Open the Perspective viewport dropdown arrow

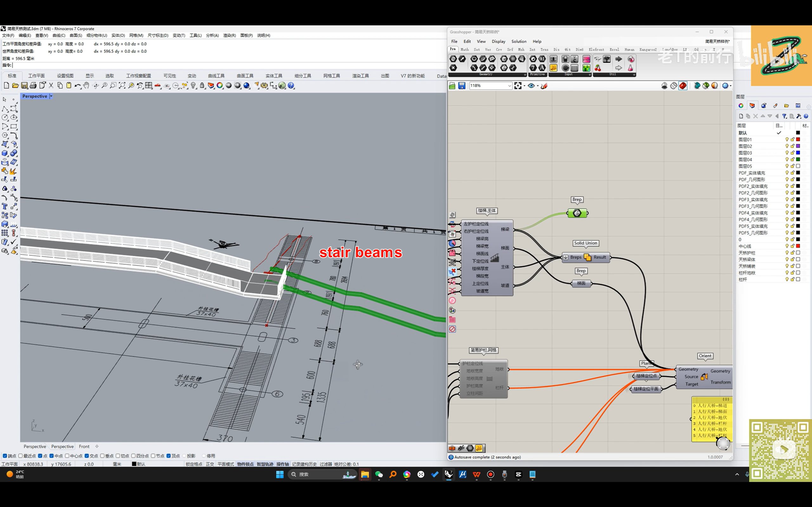click(51, 96)
